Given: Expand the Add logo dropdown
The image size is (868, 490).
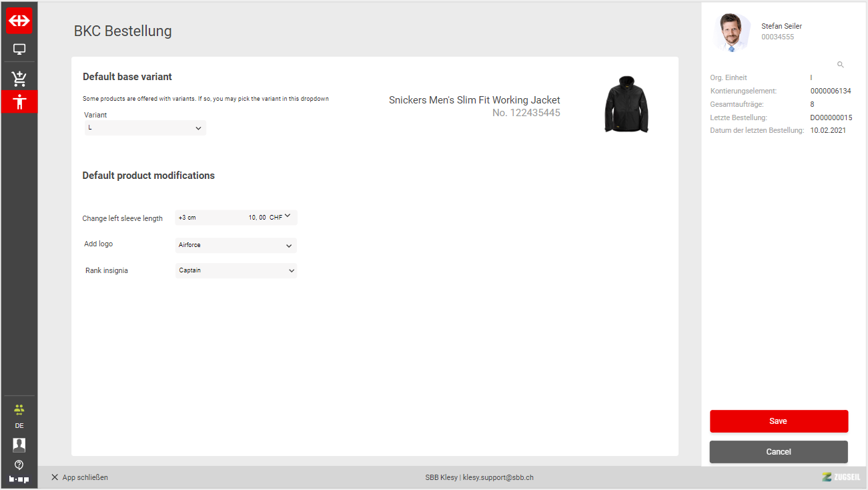Looking at the screenshot, I should point(236,246).
